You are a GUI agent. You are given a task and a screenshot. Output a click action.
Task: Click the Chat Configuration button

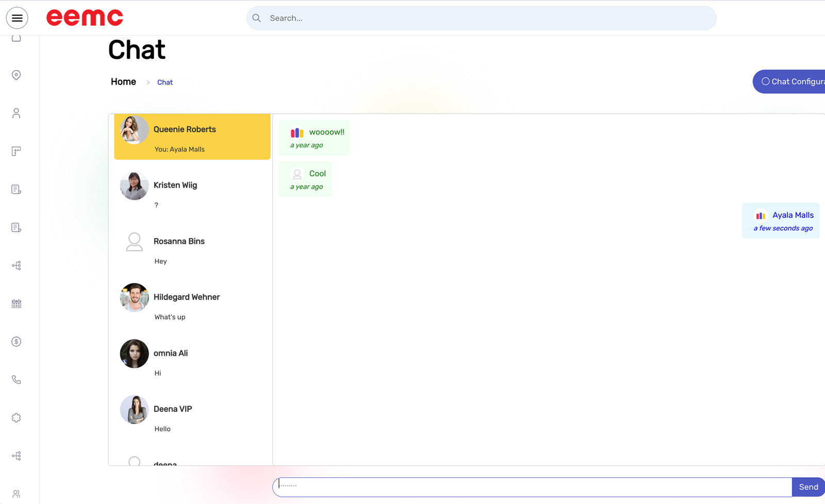click(791, 81)
